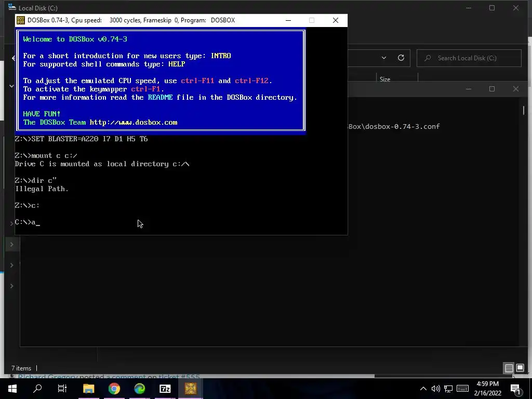Click the DOSBox icon in the title bar
This screenshot has width=532, height=399.
click(21, 20)
